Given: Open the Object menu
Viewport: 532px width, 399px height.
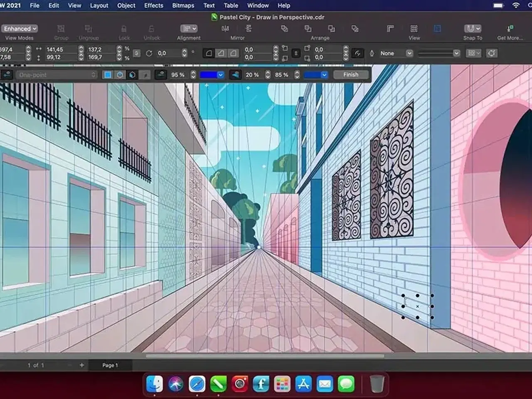Looking at the screenshot, I should (x=126, y=5).
